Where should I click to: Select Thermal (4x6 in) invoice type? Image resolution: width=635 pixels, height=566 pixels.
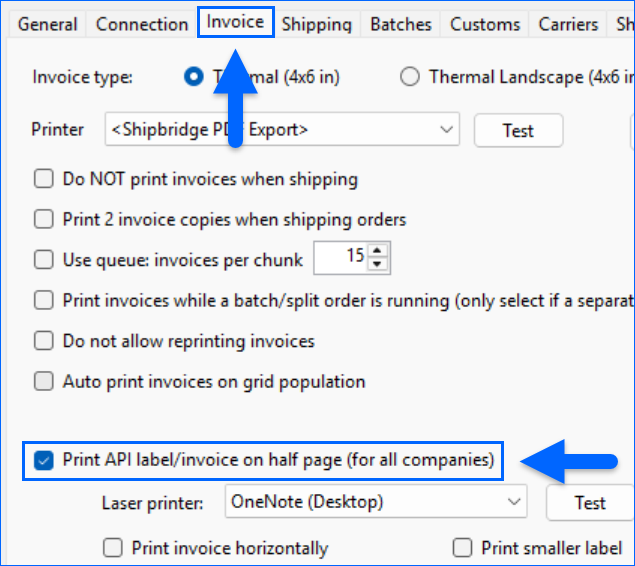click(x=194, y=76)
